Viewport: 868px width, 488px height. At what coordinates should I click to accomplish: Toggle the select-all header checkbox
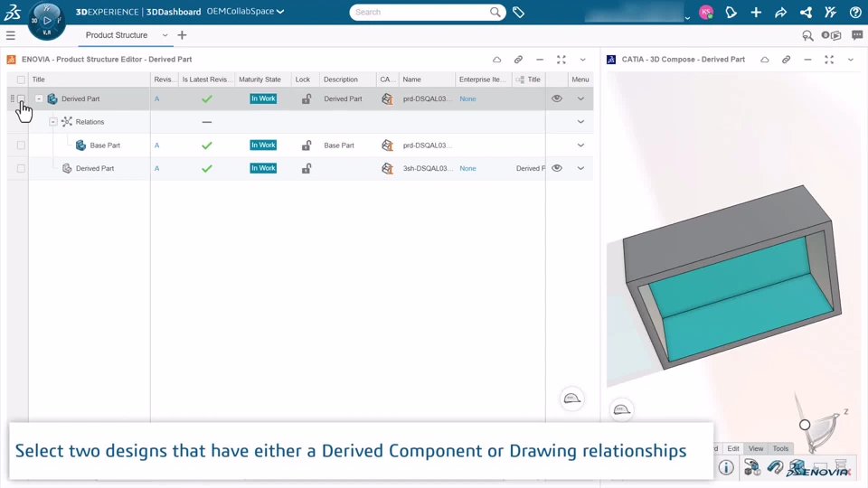(21, 80)
